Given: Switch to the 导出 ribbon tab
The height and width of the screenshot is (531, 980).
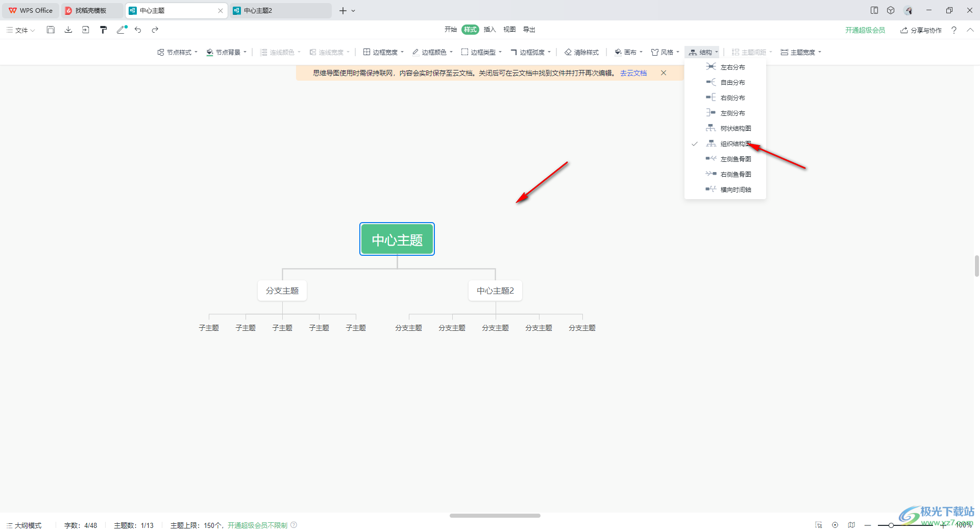Looking at the screenshot, I should [529, 30].
